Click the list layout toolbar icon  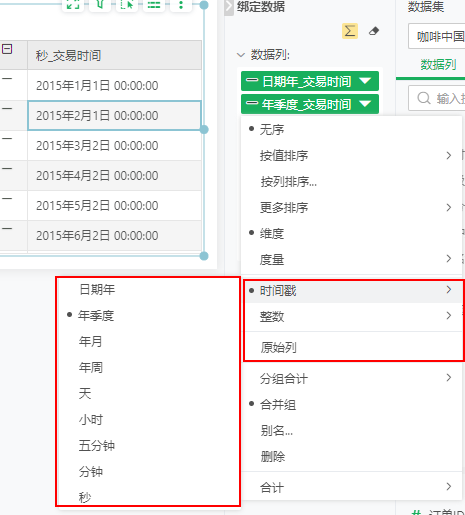click(x=154, y=5)
